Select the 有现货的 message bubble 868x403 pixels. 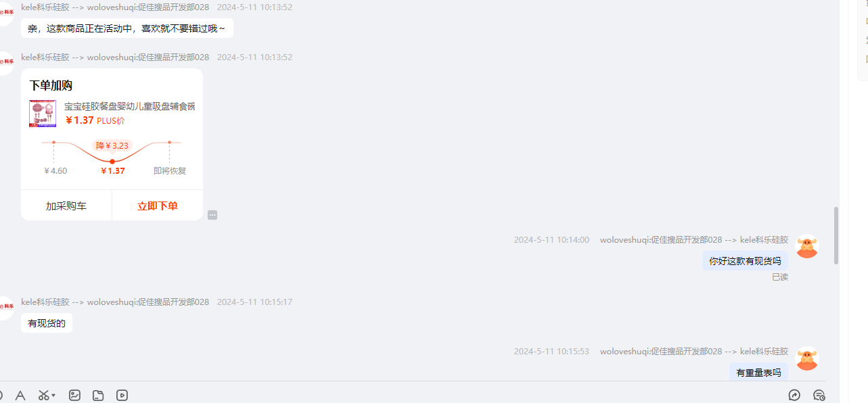click(x=47, y=323)
